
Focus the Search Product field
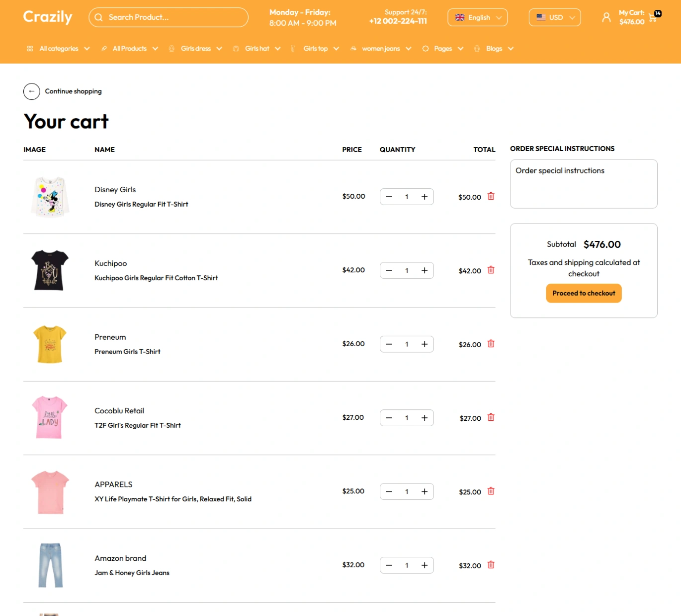click(x=168, y=17)
